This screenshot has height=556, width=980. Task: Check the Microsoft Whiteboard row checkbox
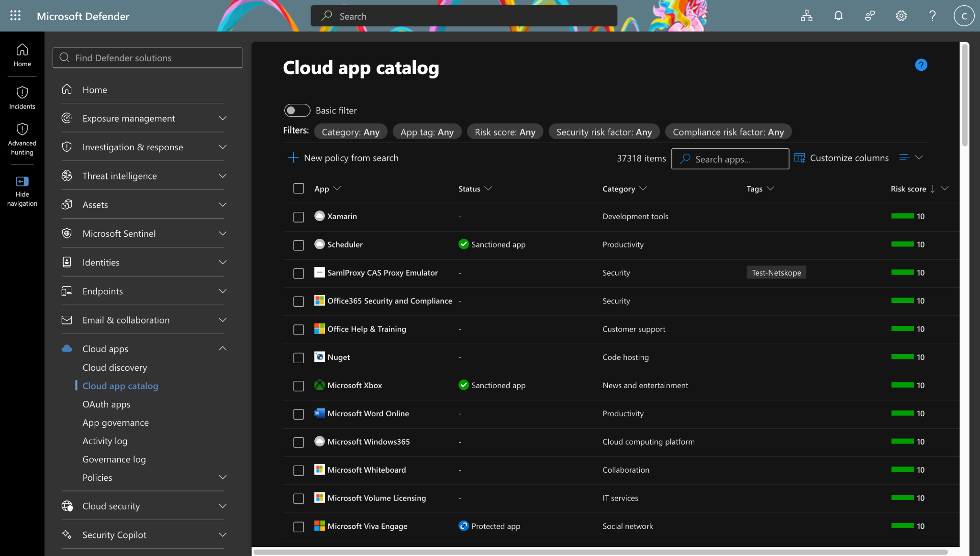click(299, 470)
